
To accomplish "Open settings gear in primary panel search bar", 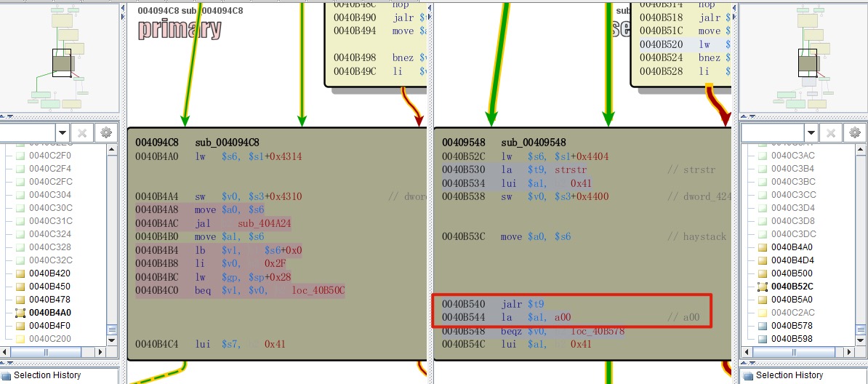I will [x=106, y=132].
